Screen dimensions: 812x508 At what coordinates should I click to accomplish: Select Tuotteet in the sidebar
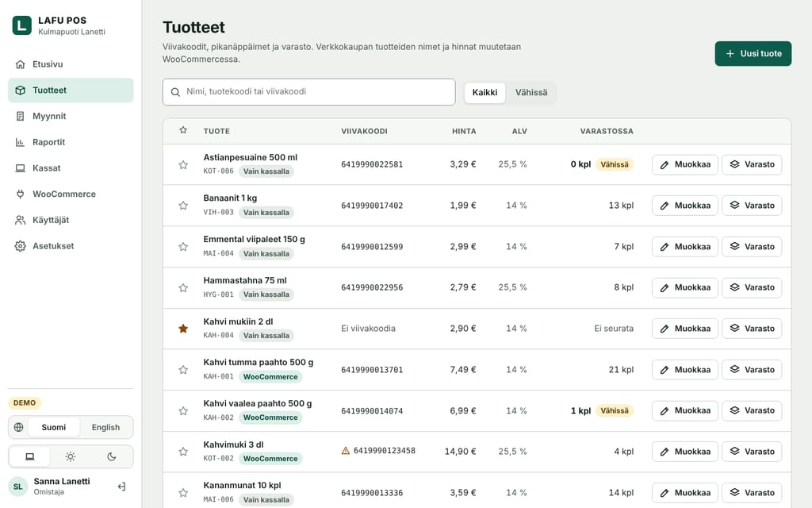click(x=71, y=90)
